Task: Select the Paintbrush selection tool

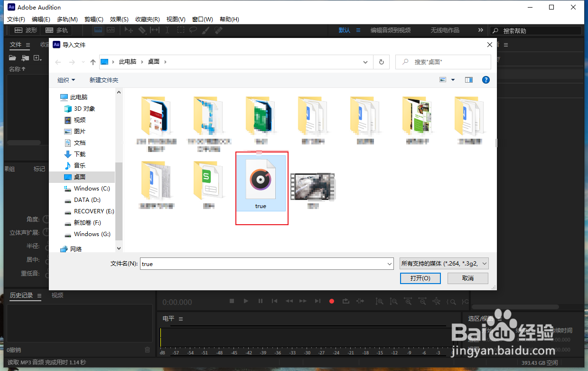Action: (x=205, y=30)
